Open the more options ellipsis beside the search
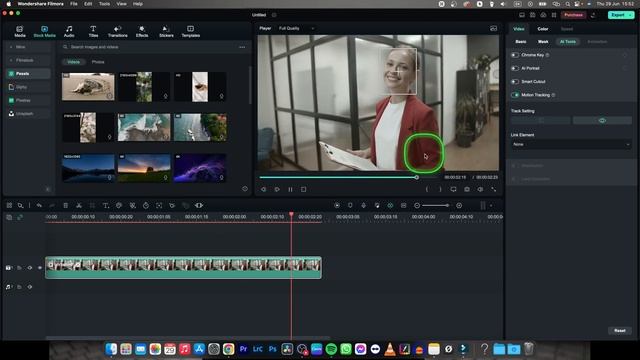 point(242,47)
